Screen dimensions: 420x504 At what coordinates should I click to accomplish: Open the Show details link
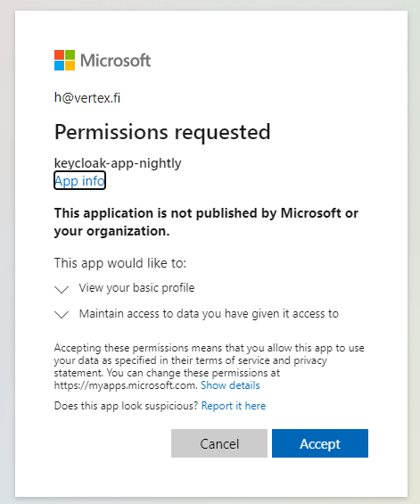pos(230,385)
